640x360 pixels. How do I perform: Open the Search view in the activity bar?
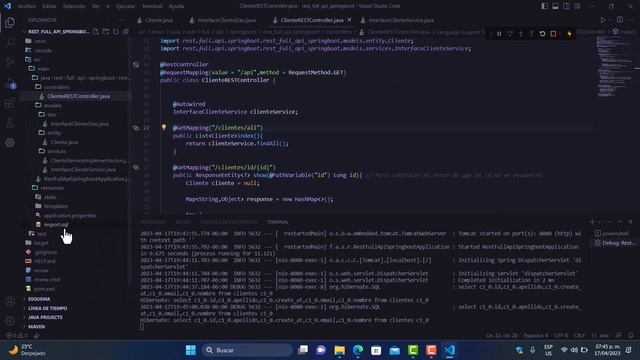click(10, 42)
